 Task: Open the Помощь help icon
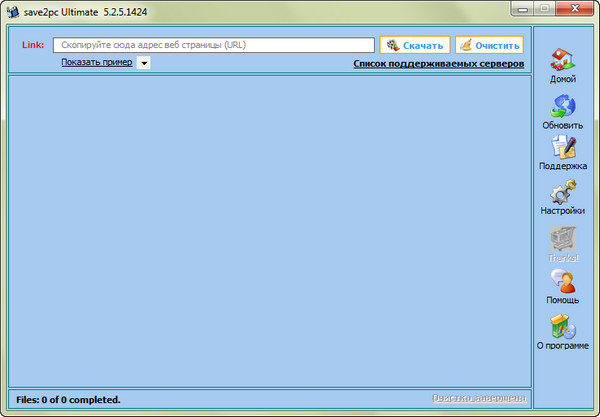pos(562,285)
